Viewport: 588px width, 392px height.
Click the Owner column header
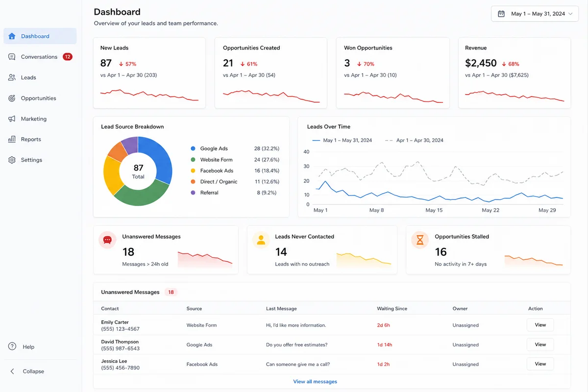point(460,309)
